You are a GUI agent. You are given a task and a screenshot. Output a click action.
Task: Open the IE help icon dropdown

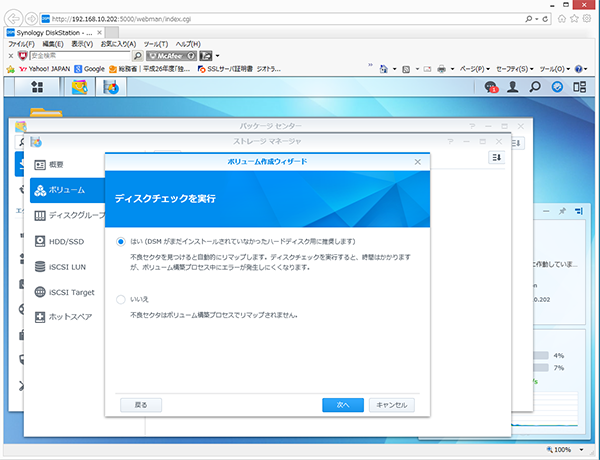(581, 69)
